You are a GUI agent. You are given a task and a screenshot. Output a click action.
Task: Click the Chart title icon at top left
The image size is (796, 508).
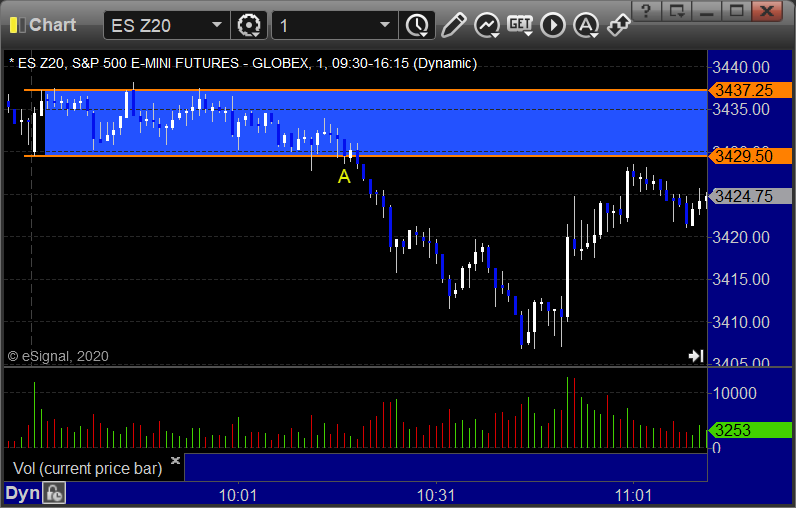point(18,25)
